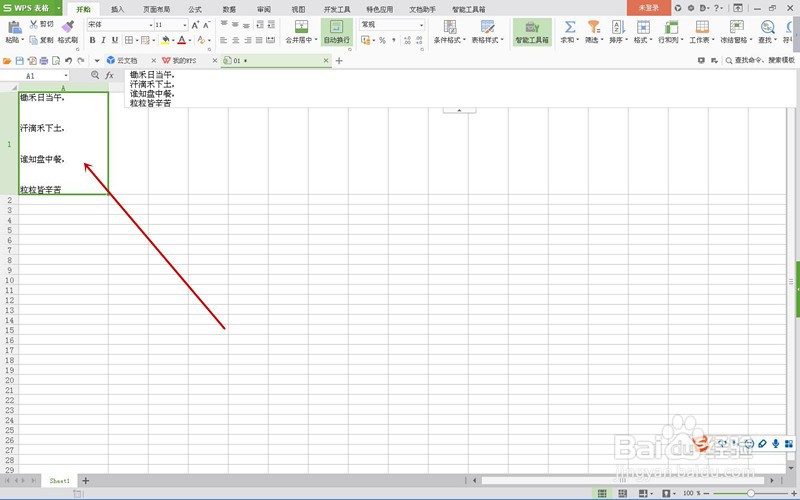Click the Freeze Panes (冻结窗格) icon
800x500 pixels.
pyautogui.click(x=736, y=27)
